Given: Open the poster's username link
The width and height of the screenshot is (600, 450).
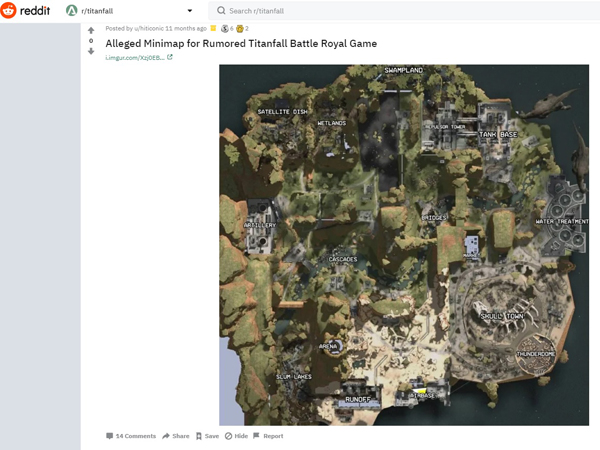Looking at the screenshot, I should click(149, 28).
